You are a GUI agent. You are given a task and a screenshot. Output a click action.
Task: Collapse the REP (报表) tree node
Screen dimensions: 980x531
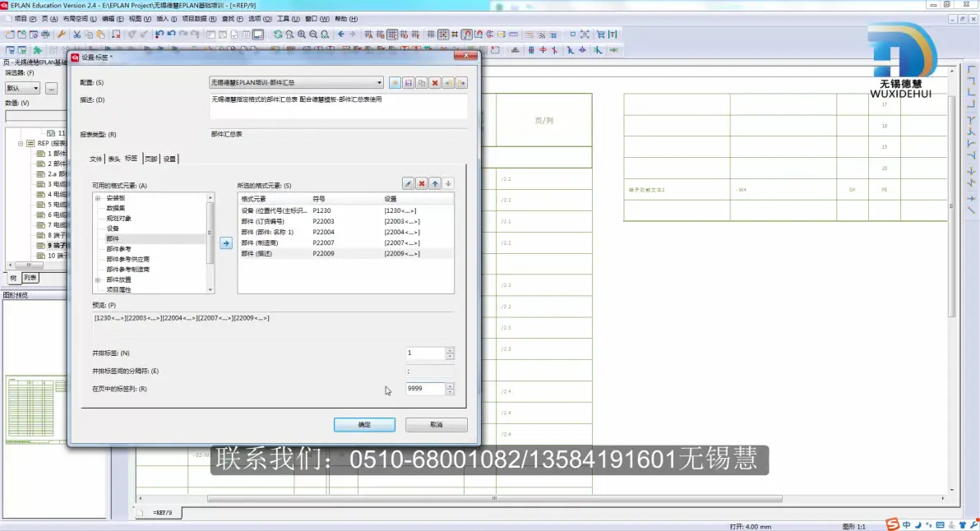(x=21, y=143)
